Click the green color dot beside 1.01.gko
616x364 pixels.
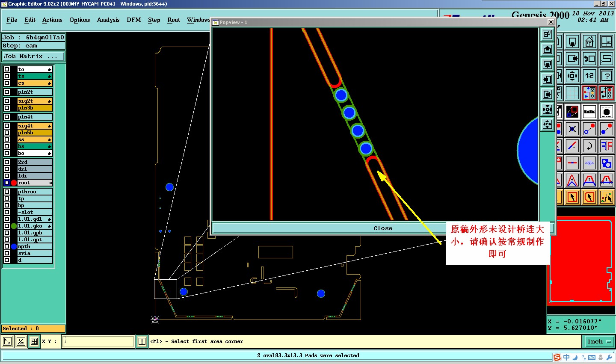[x=14, y=226]
